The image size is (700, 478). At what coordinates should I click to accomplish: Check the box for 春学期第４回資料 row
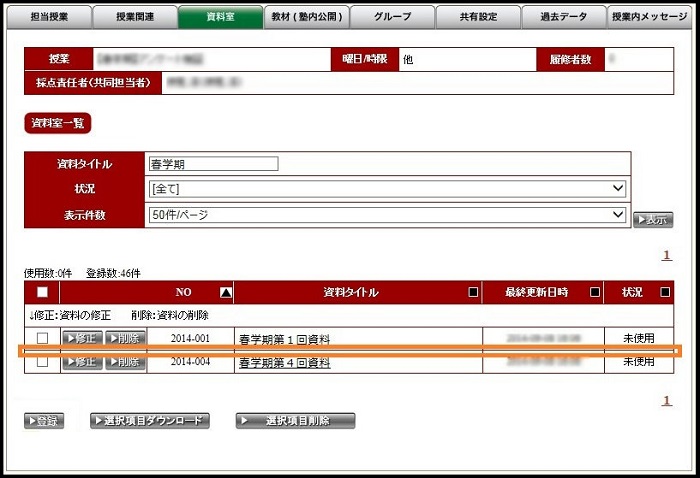(x=42, y=363)
